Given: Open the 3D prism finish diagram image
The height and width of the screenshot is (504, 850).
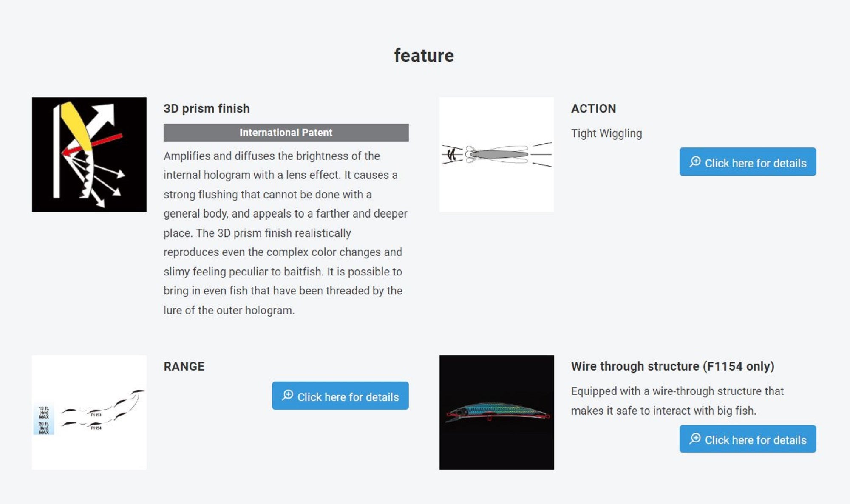Looking at the screenshot, I should tap(89, 154).
